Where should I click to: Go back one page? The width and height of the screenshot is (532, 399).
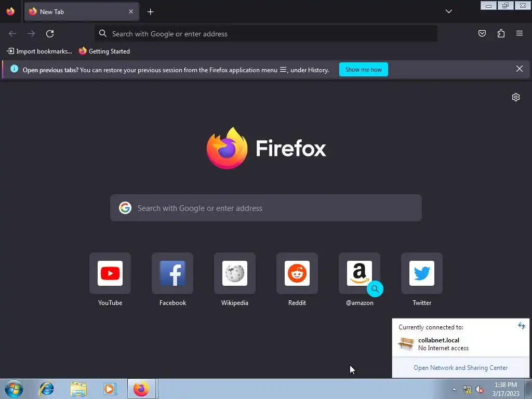pos(12,34)
